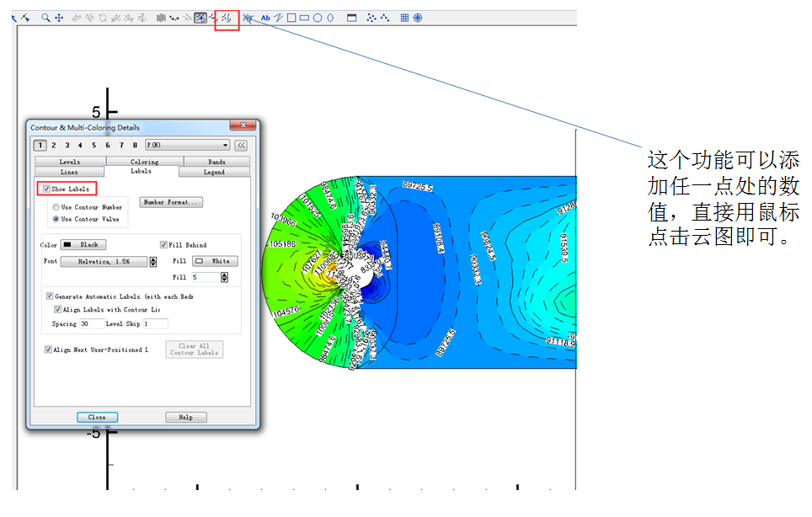The height and width of the screenshot is (517, 812).
Task: Open the Coloring tab
Action: point(145,162)
